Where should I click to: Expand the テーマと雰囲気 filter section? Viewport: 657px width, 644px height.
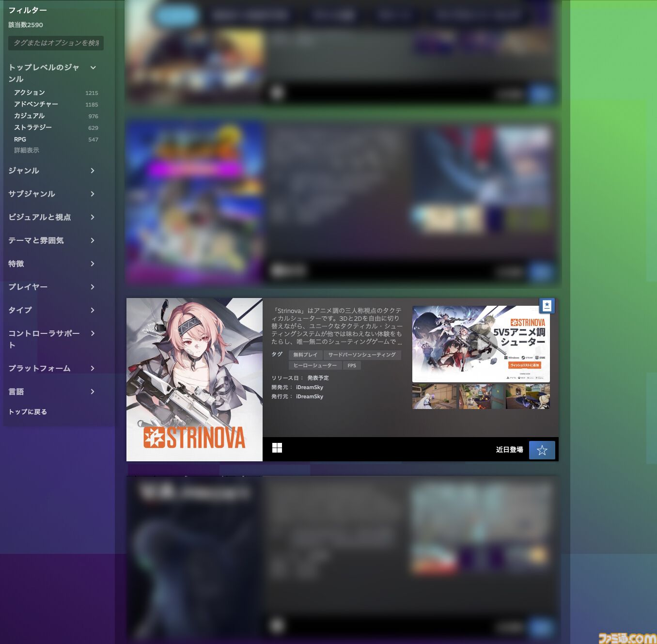[x=52, y=240]
